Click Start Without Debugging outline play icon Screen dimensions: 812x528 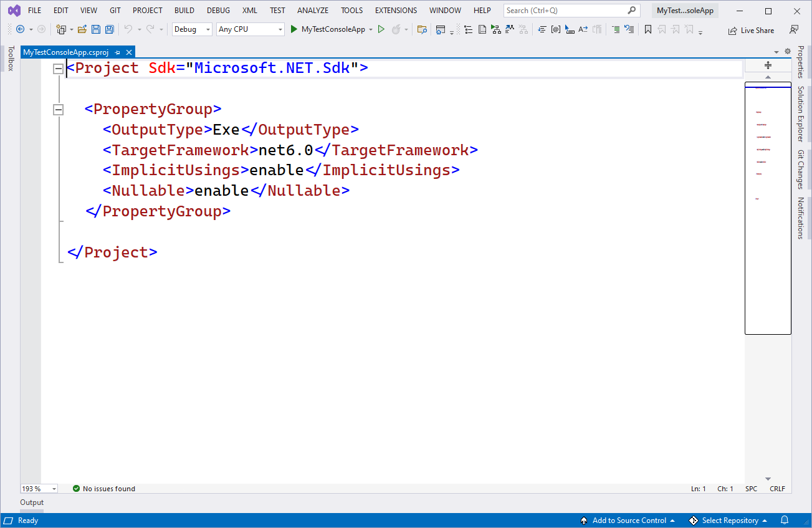381,29
